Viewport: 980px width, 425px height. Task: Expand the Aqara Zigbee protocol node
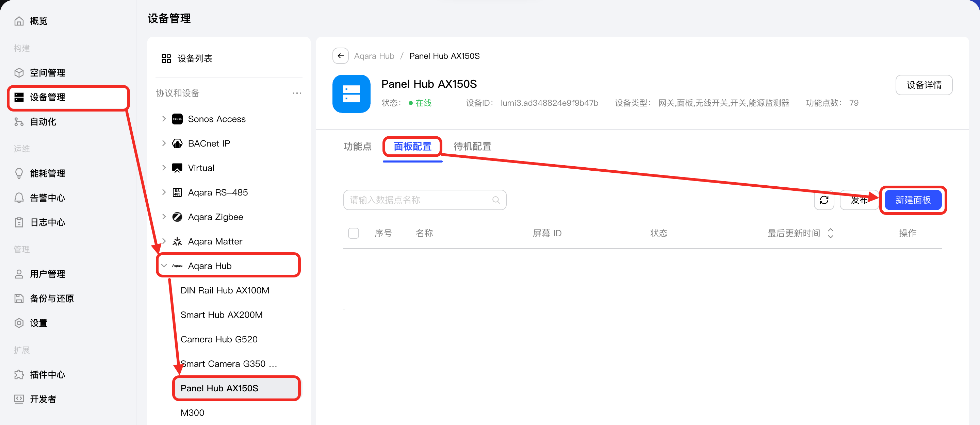pos(164,217)
